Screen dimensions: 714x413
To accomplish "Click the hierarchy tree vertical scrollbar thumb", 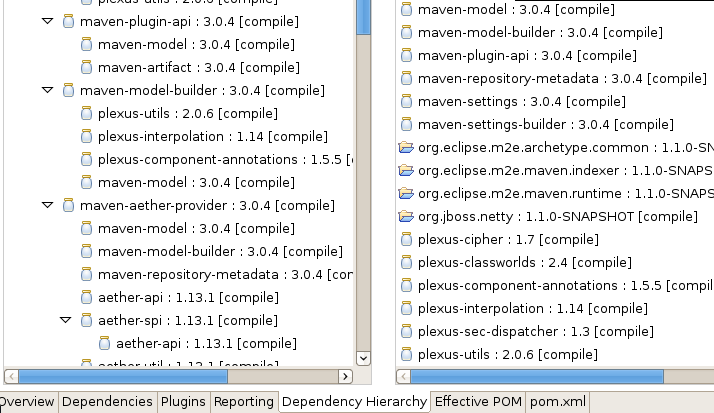I will (x=363, y=17).
